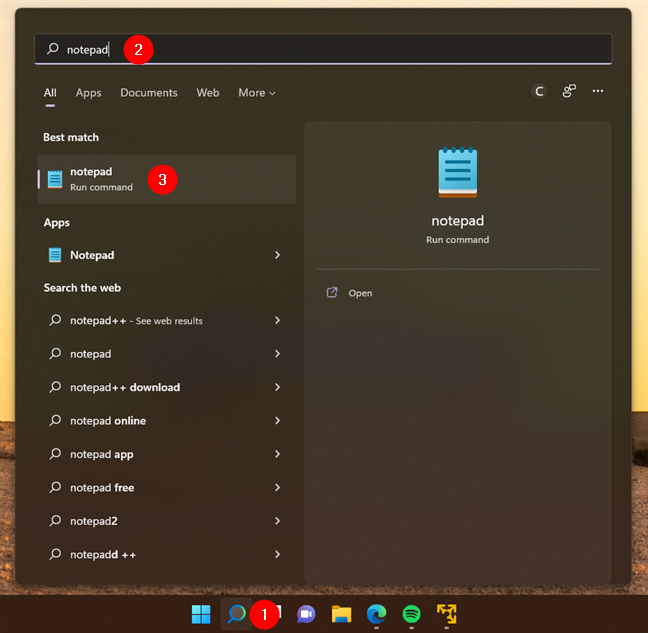Switch to the All tab

(50, 93)
